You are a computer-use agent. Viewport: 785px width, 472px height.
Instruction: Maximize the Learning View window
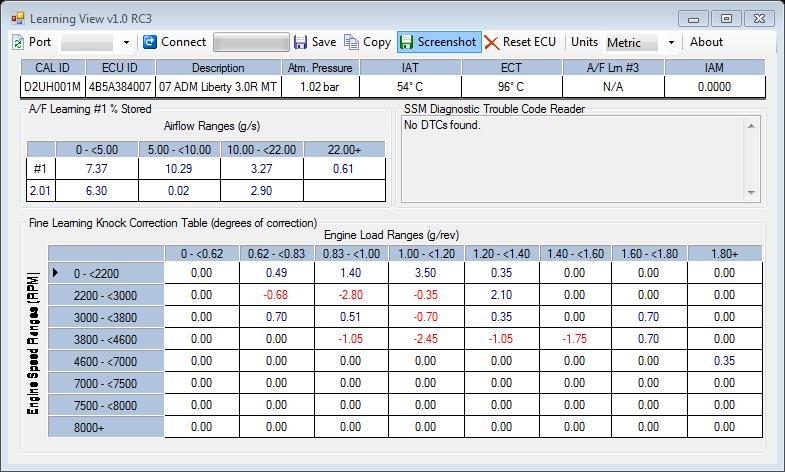point(727,18)
